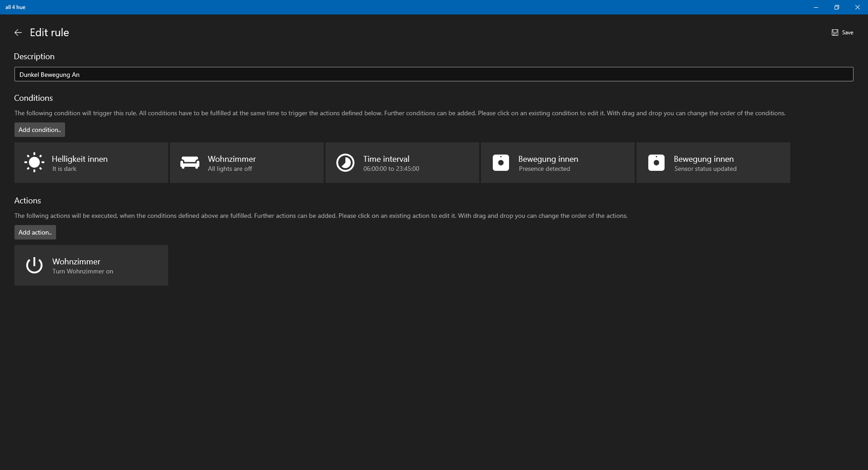Click the sun icon on Helligkeit innen condition
This screenshot has height=470, width=868.
click(x=34, y=163)
